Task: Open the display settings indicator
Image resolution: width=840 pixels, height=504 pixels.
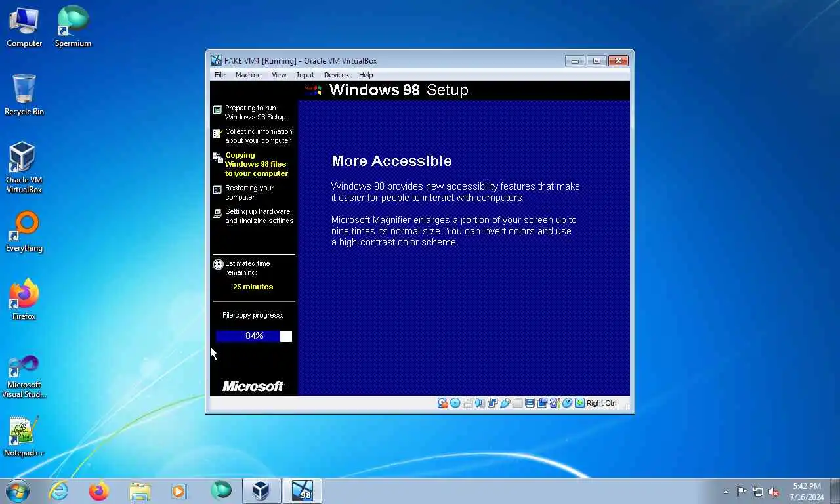Action: (530, 403)
